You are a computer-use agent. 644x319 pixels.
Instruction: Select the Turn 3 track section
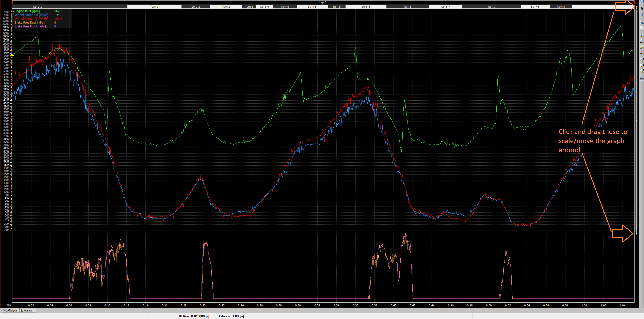[x=249, y=7]
